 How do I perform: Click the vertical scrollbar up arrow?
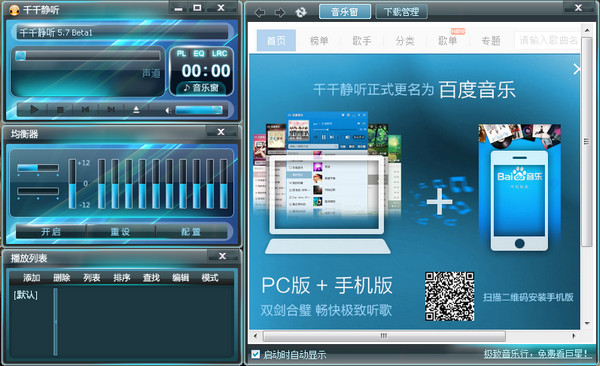point(587,29)
